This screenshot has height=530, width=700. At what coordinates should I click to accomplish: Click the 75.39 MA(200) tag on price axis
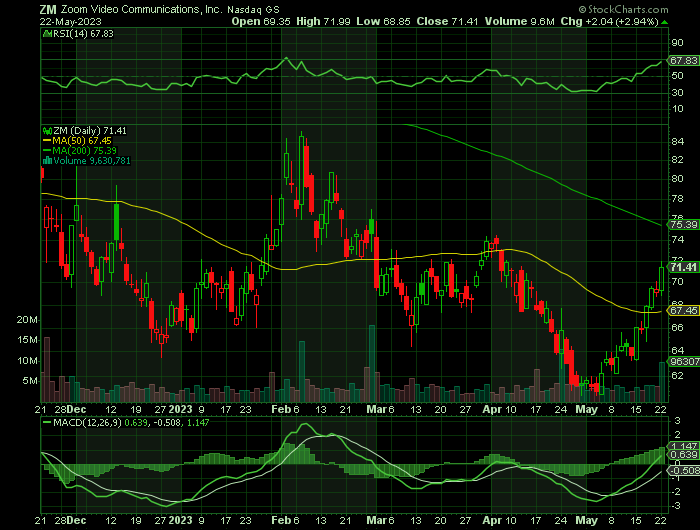click(x=683, y=225)
